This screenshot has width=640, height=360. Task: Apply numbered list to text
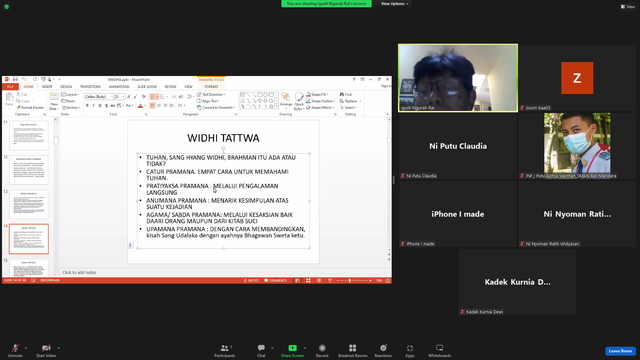tap(163, 97)
